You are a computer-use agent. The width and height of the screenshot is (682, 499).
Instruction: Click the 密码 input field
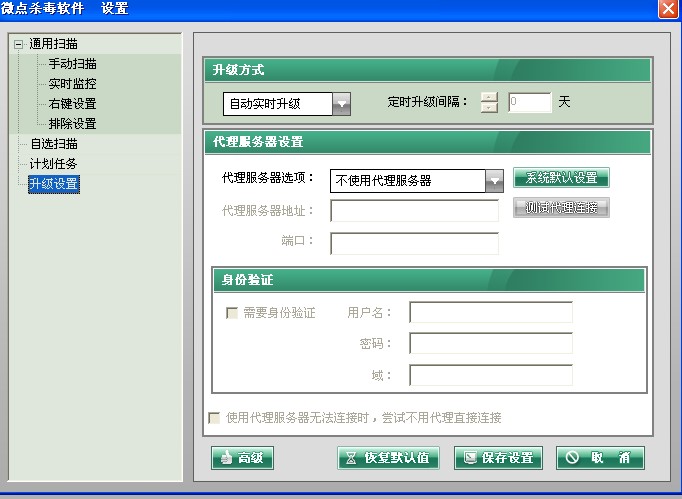click(x=491, y=344)
